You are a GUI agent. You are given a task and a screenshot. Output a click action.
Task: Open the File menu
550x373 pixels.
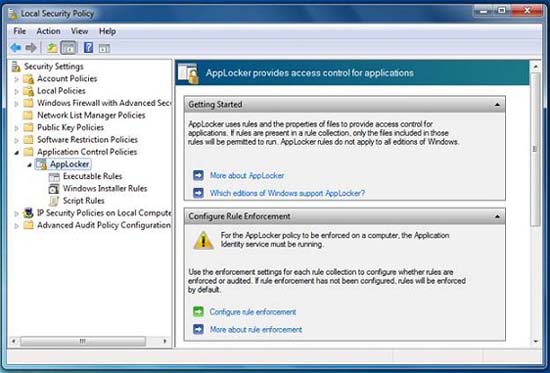20,31
